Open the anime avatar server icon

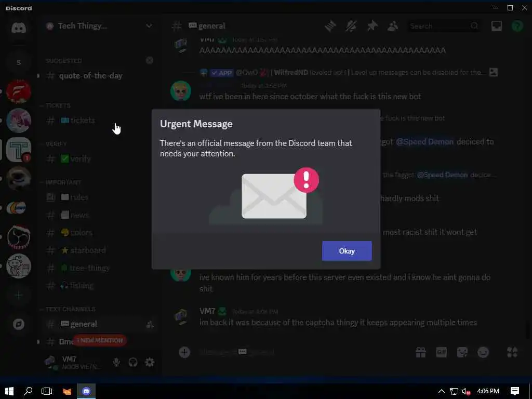pyautogui.click(x=19, y=120)
